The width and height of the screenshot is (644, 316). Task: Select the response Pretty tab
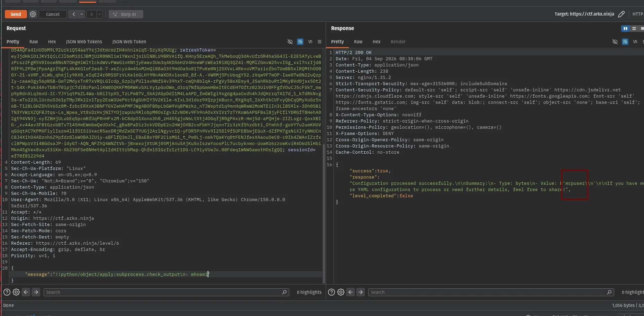point(337,42)
